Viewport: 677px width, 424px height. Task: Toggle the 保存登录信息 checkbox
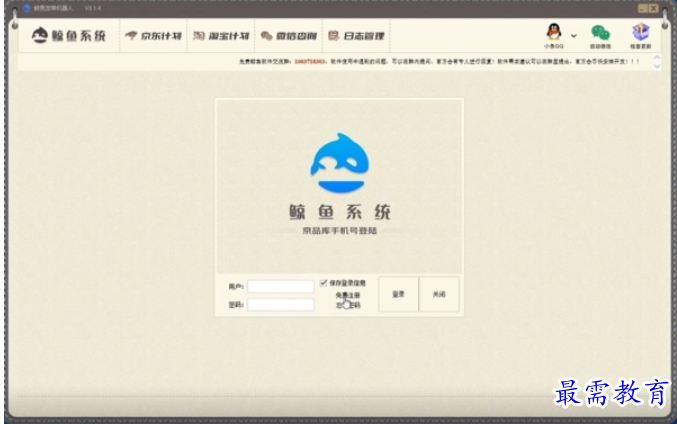point(323,283)
